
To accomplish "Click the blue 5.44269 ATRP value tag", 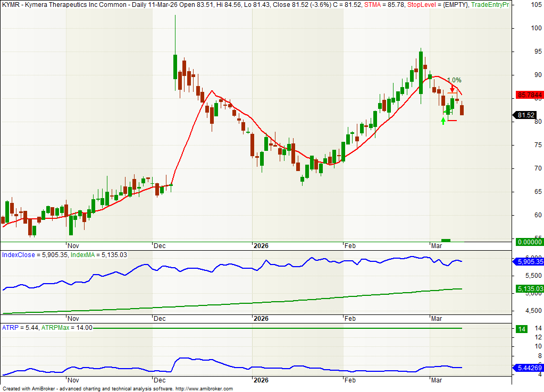I will (528, 368).
